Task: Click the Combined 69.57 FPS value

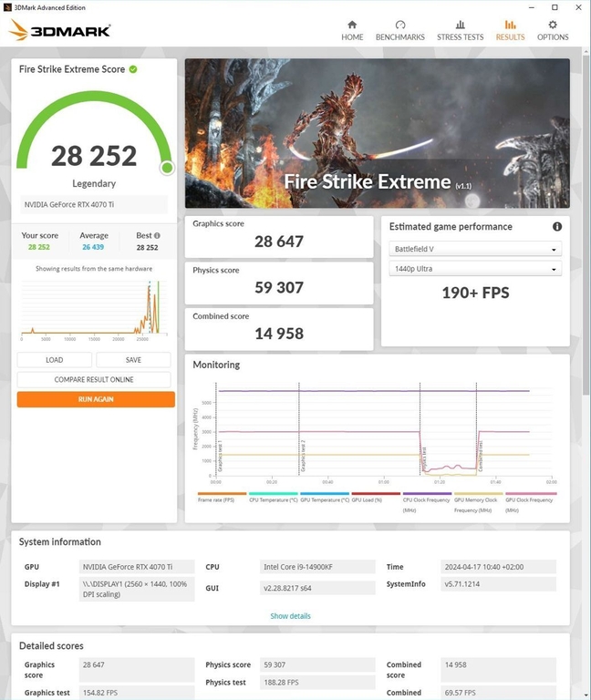Action: tap(498, 693)
